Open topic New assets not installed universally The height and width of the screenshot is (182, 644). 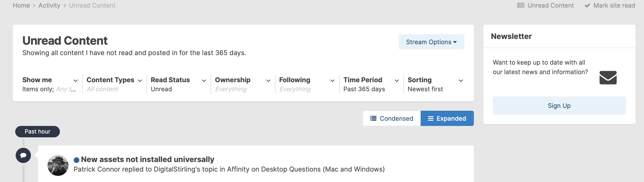(x=148, y=159)
